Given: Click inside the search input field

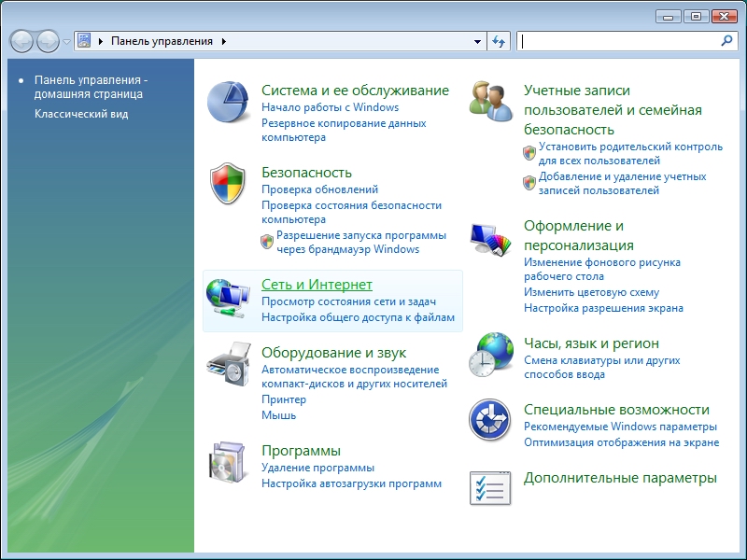Looking at the screenshot, I should (618, 41).
